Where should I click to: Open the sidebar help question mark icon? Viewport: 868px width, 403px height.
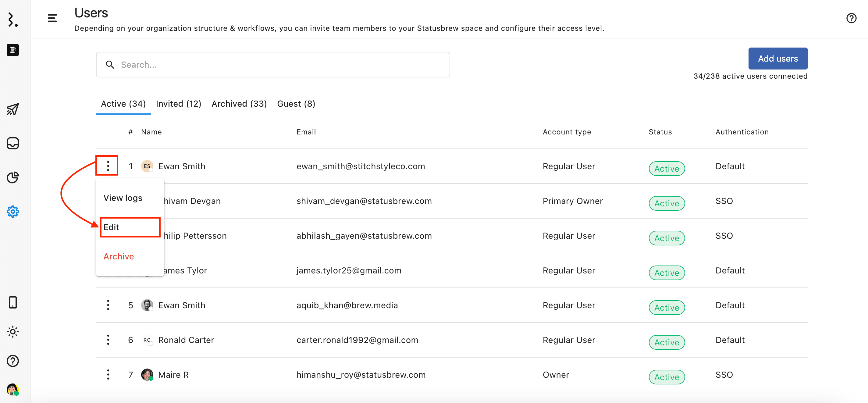click(x=12, y=361)
